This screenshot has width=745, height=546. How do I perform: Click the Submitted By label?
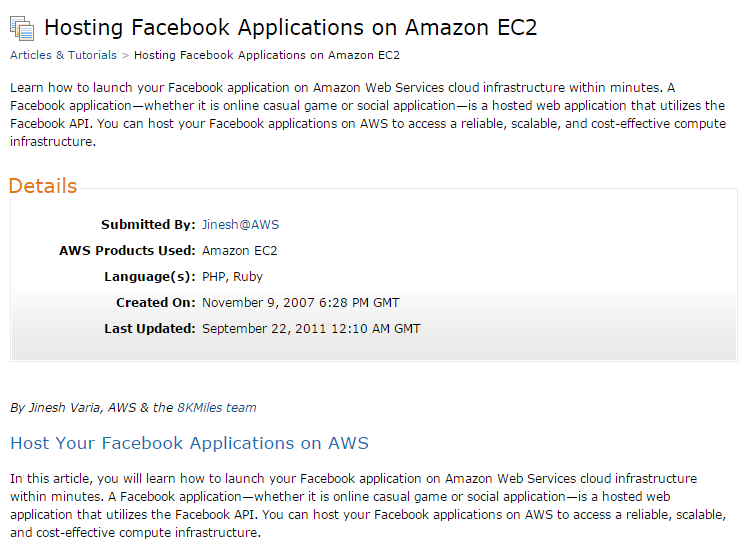[148, 225]
